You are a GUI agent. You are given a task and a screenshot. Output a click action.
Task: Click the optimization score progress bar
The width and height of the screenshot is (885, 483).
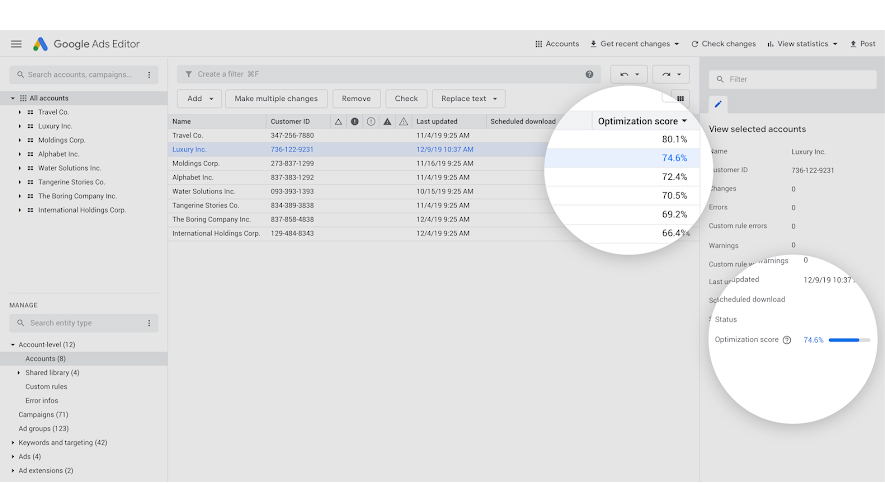(x=849, y=340)
